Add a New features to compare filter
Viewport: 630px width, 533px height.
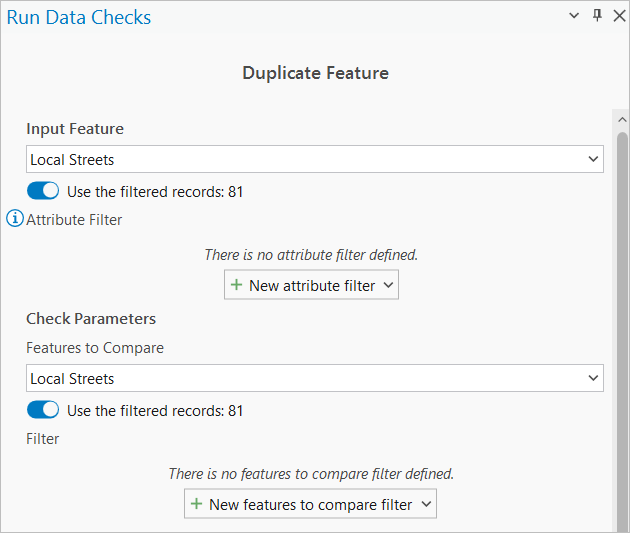[310, 504]
